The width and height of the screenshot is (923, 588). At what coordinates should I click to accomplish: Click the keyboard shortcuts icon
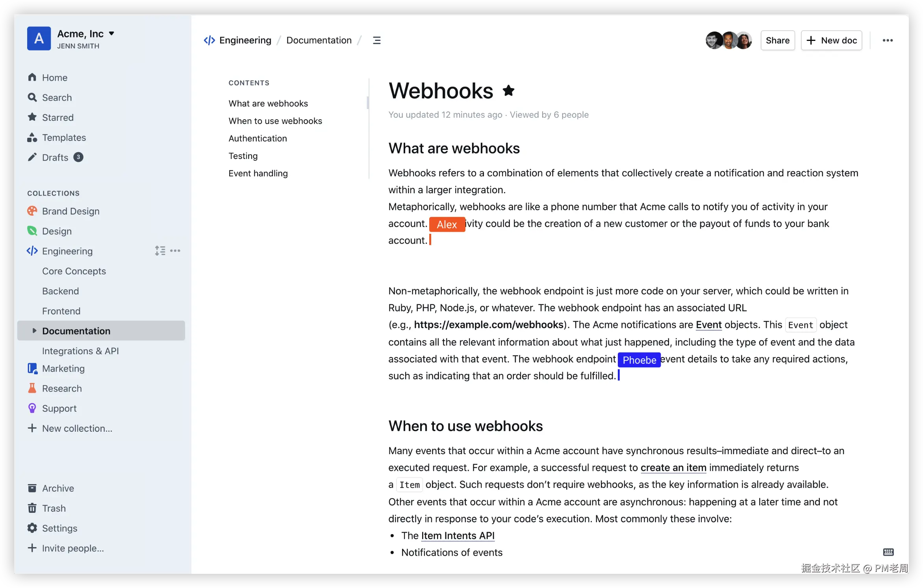coord(888,552)
